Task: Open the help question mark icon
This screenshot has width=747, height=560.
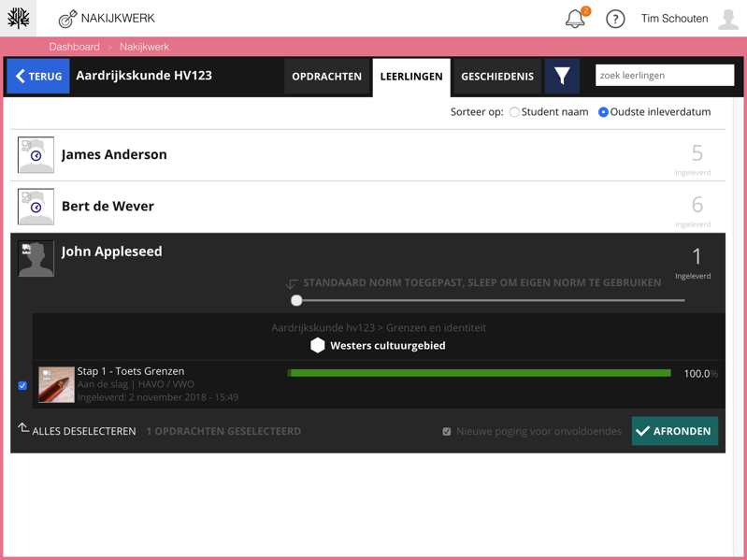Action: pos(615,19)
